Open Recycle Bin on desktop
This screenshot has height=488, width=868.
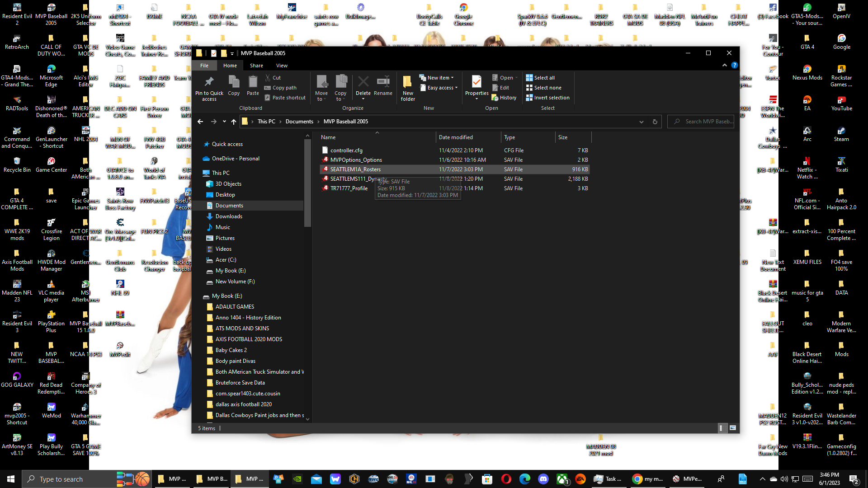[x=17, y=165]
